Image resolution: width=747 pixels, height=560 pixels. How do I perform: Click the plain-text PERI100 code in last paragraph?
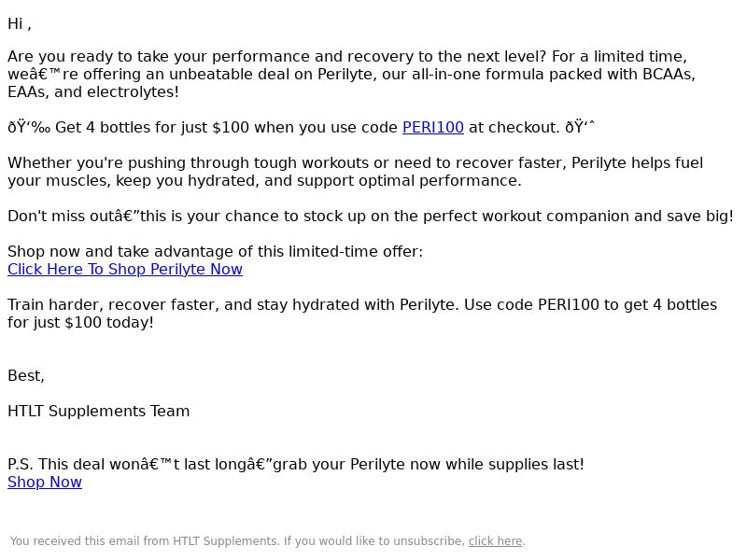[568, 305]
